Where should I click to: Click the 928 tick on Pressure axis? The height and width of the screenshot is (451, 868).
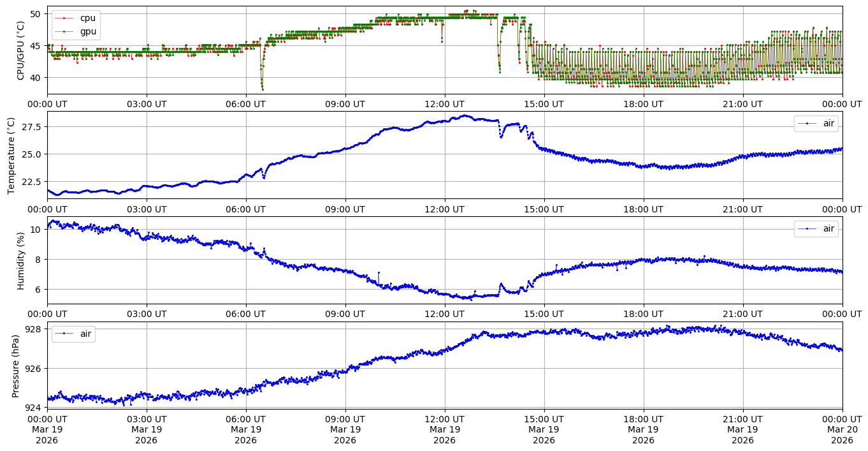click(33, 329)
